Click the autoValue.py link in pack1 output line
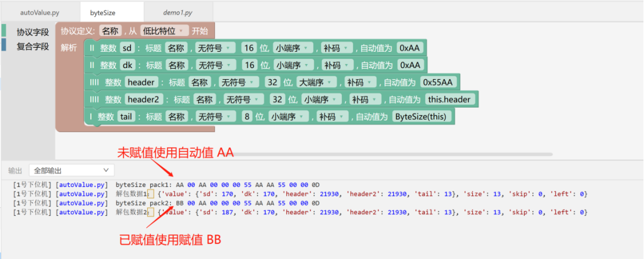This screenshot has width=644, height=259. tap(82, 185)
